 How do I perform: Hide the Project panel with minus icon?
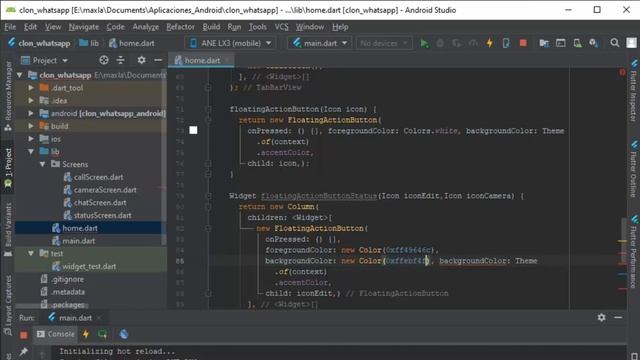158,60
